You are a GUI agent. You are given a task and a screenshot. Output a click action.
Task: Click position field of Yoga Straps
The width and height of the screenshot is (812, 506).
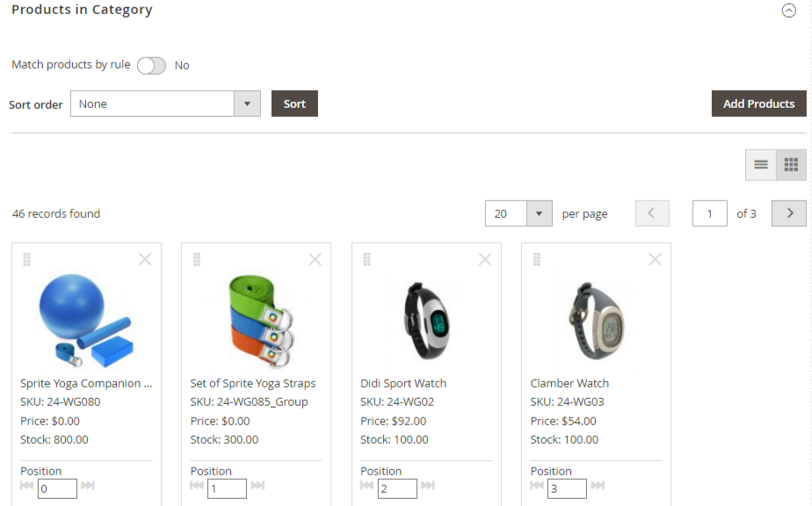click(227, 488)
